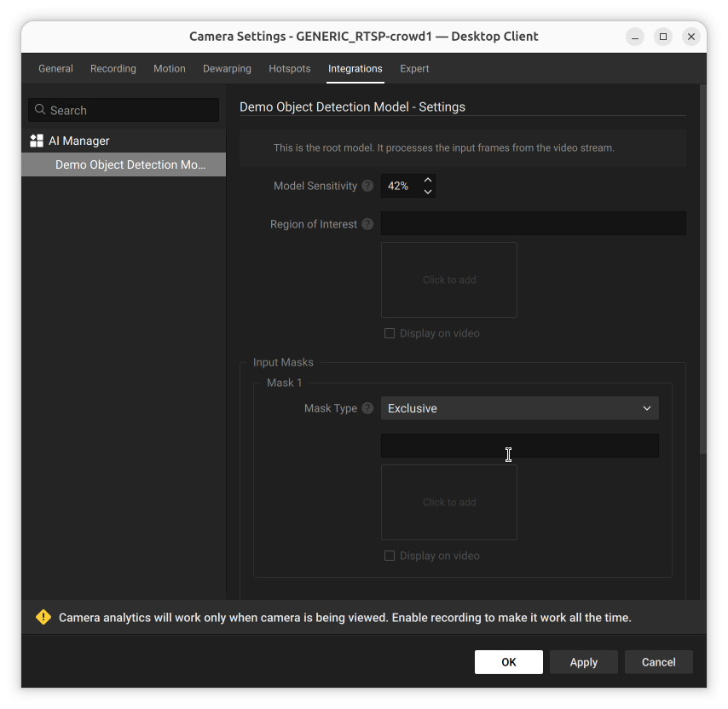The width and height of the screenshot is (728, 709).
Task: Switch to the General tab
Action: pos(55,69)
